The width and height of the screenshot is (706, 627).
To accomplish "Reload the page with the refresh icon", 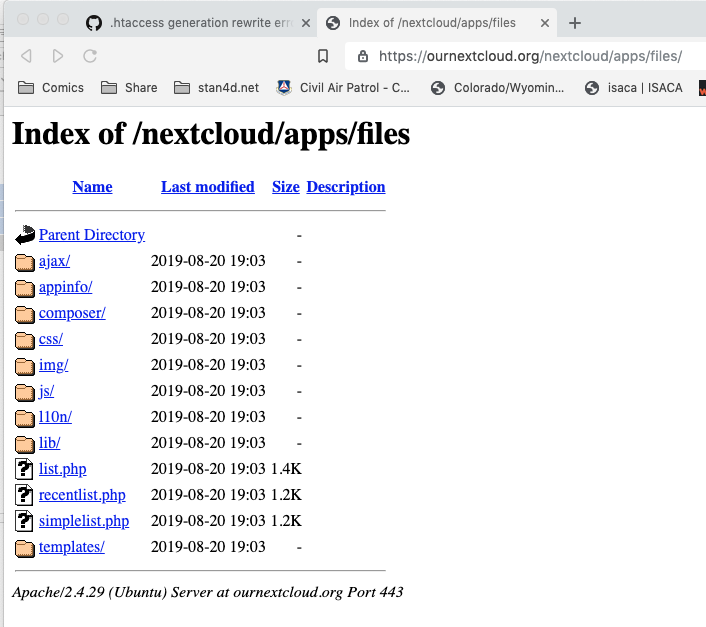I will tap(90, 56).
